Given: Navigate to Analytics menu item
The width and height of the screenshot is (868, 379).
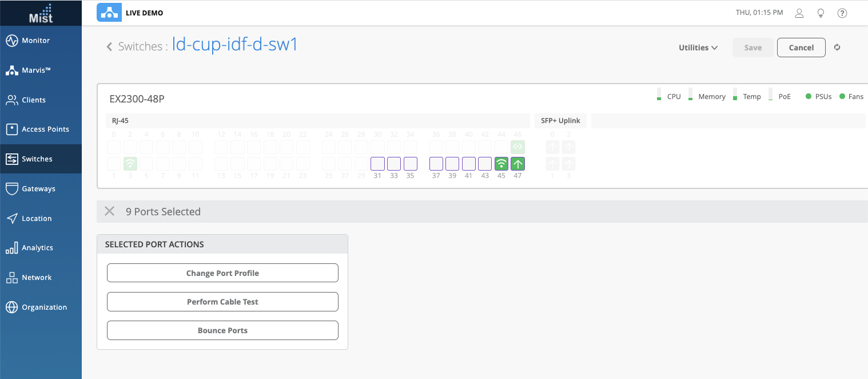Looking at the screenshot, I should click(37, 248).
